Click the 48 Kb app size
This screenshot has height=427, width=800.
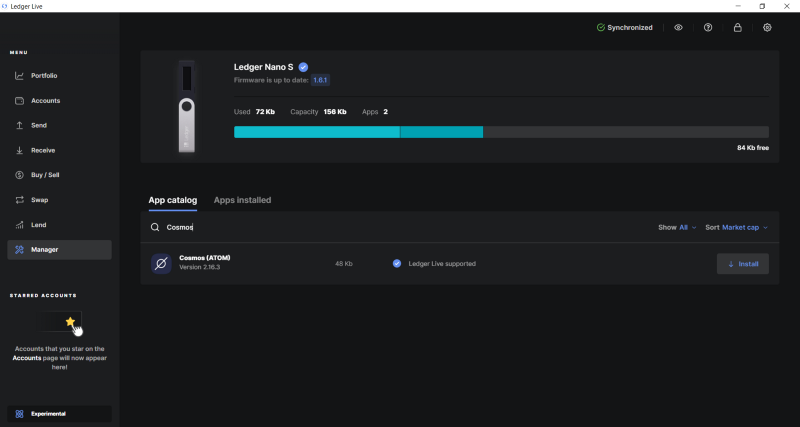[344, 264]
